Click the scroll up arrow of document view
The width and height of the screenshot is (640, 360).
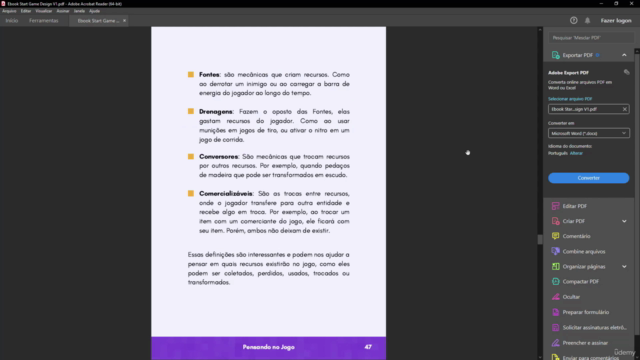[540, 29]
